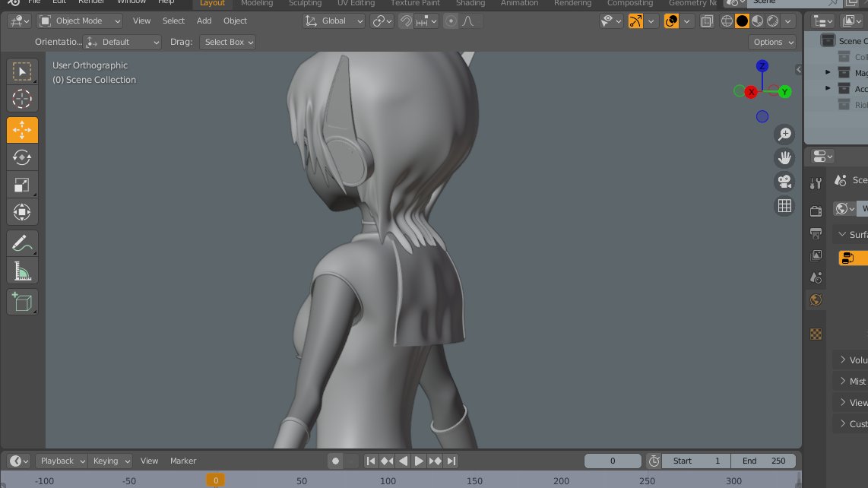Select the Measure tool
Screen dimensions: 868x488
point(22,271)
